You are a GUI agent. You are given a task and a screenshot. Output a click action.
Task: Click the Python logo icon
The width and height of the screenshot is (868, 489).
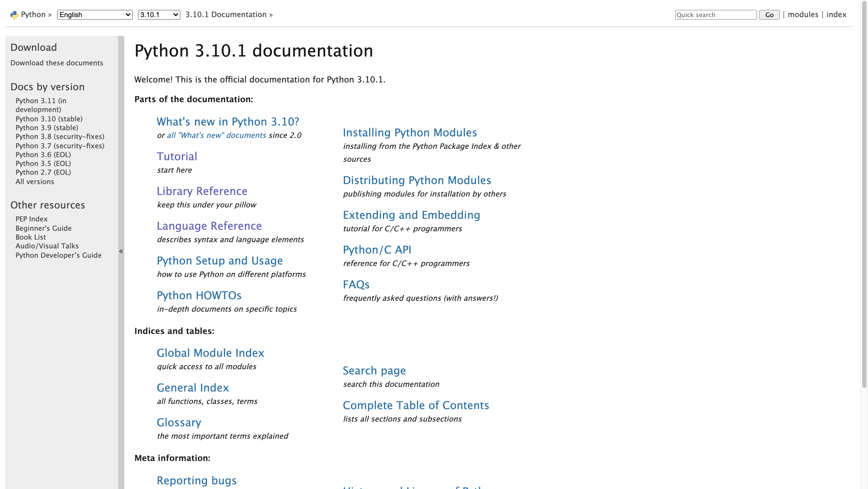[14, 15]
